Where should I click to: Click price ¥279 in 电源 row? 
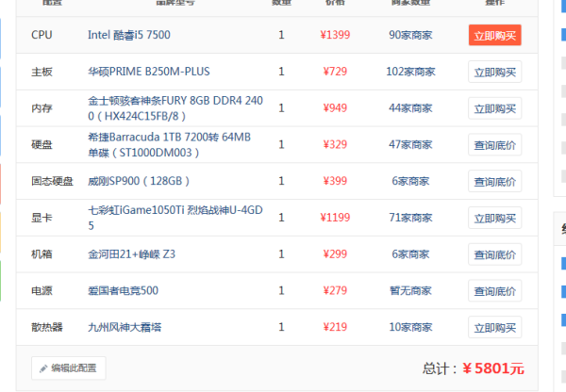pyautogui.click(x=335, y=290)
